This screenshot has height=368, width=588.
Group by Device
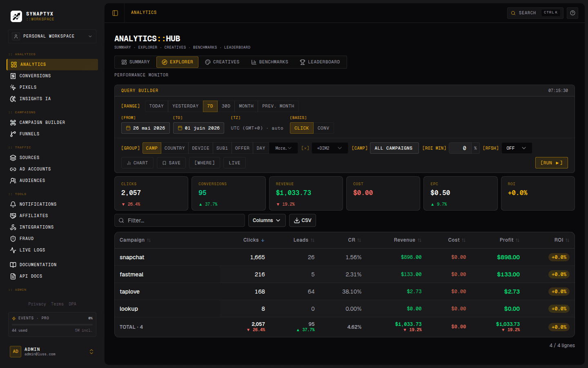tap(200, 148)
